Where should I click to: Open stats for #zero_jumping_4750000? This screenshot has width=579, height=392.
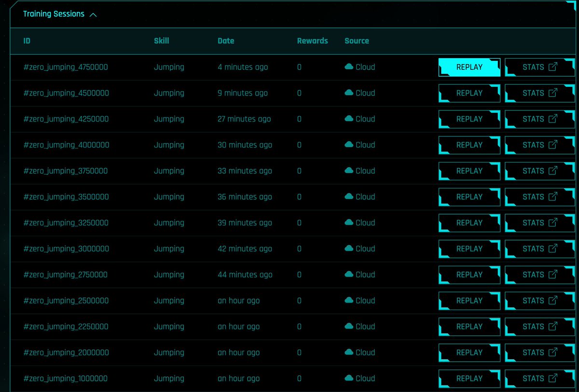[539, 68]
